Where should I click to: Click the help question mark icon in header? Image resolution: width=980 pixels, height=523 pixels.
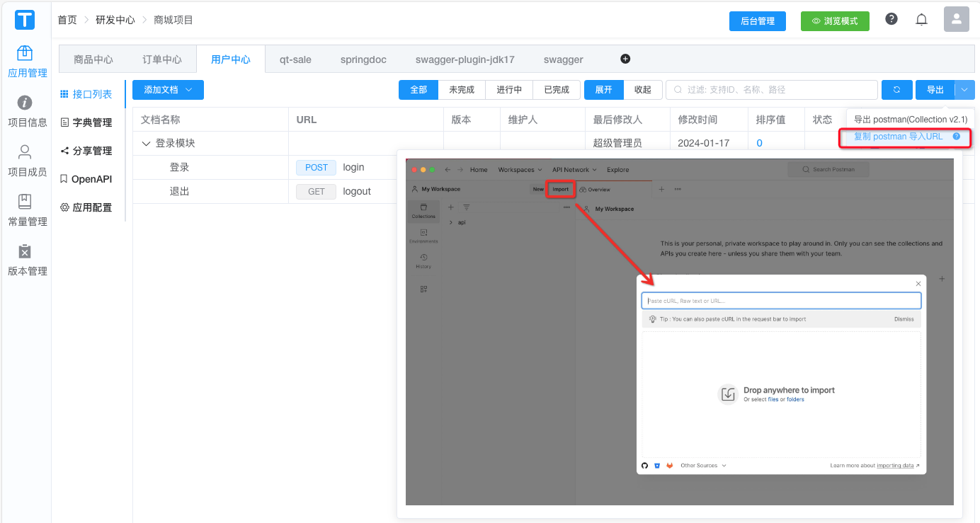(x=891, y=19)
